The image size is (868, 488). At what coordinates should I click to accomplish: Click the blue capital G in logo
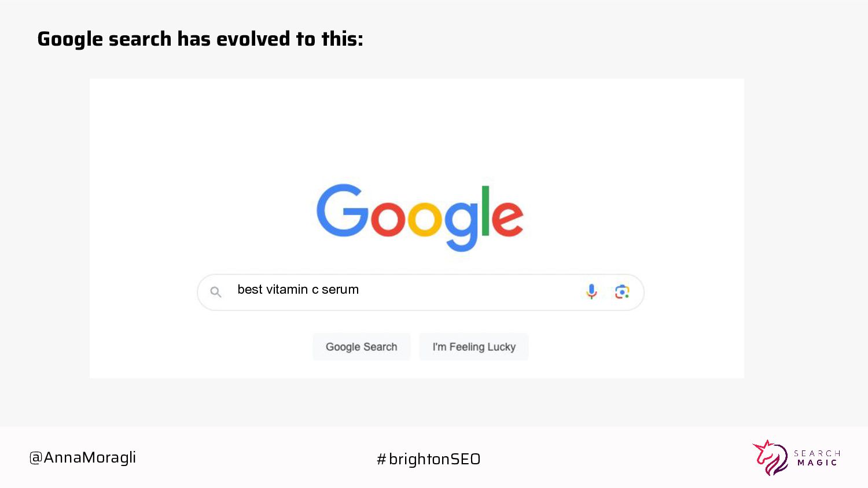point(342,212)
